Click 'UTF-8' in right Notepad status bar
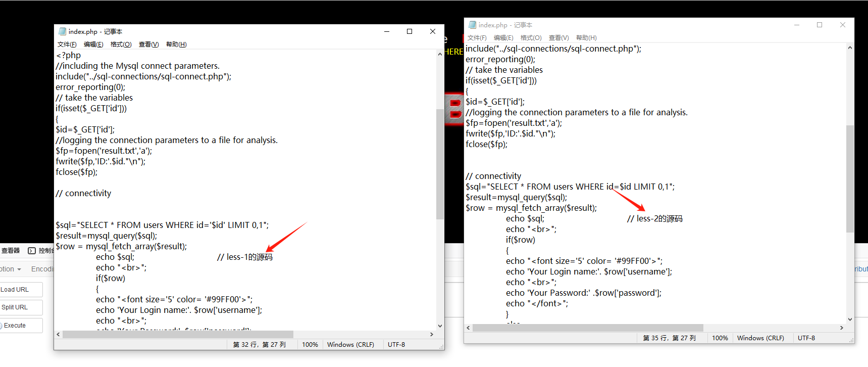The width and height of the screenshot is (868, 367). (806, 338)
